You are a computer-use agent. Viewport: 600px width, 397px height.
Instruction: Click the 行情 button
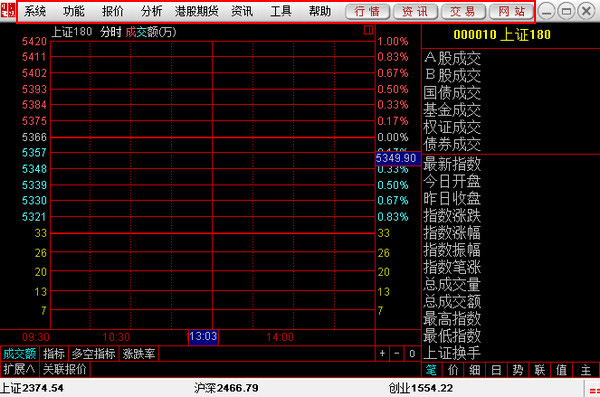point(367,11)
